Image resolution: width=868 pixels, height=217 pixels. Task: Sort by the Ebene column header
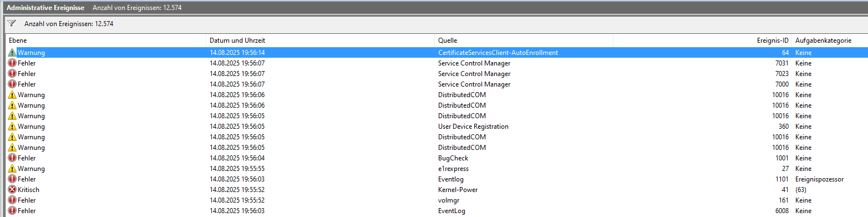(x=106, y=41)
